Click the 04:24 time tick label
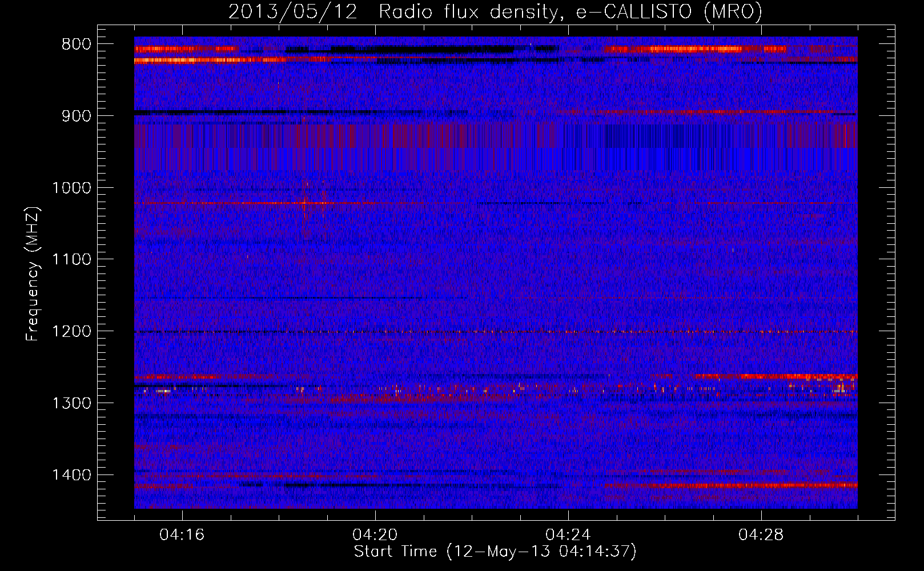 (x=568, y=535)
